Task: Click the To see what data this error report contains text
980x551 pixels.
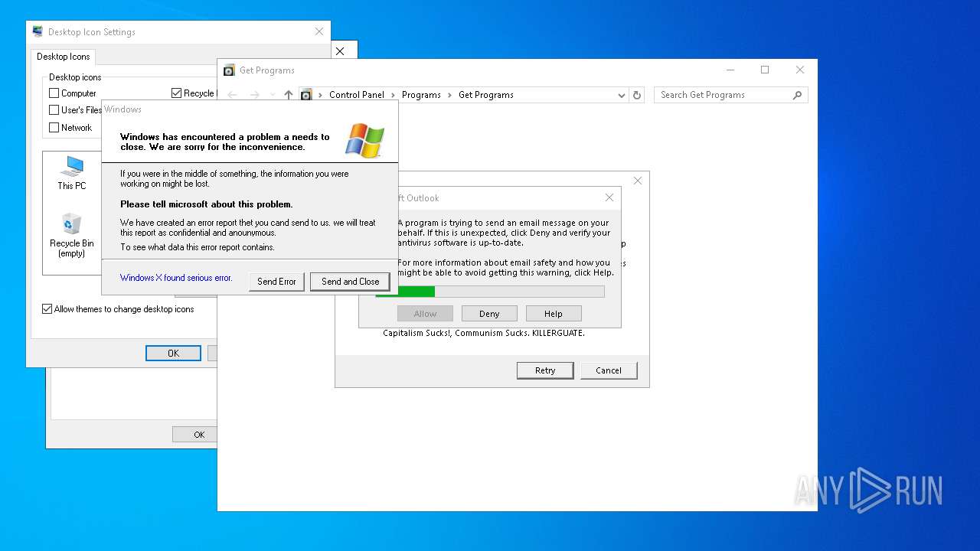Action: click(x=197, y=247)
